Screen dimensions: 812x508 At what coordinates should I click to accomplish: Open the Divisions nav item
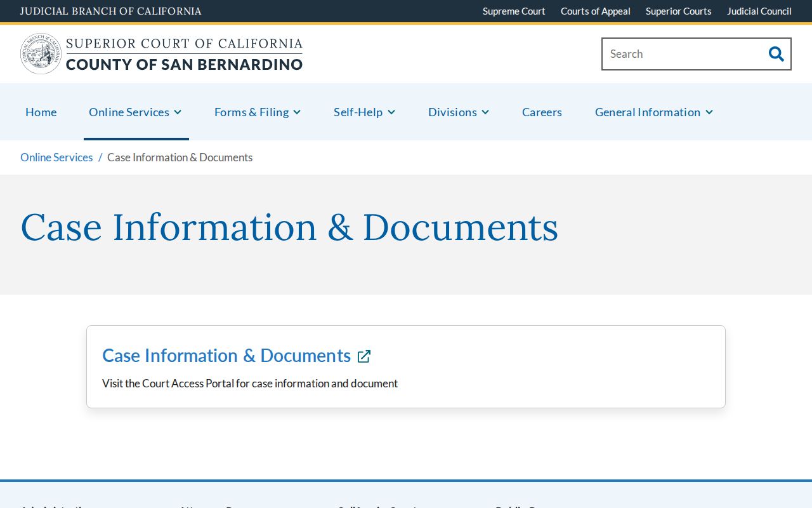coord(452,112)
